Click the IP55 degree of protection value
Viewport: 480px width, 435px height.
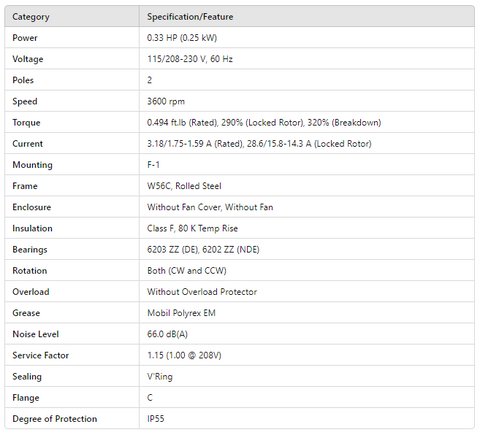coord(156,419)
